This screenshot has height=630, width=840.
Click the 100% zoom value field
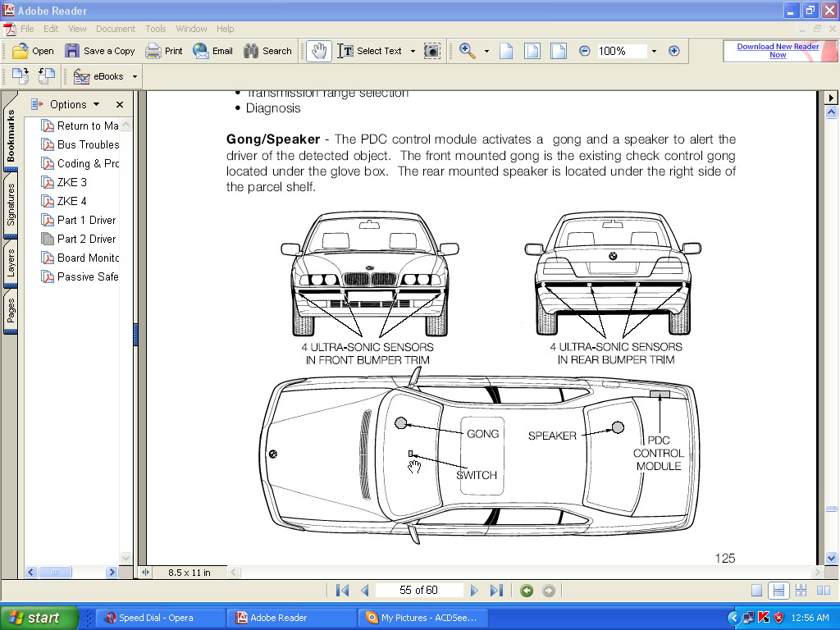(622, 51)
